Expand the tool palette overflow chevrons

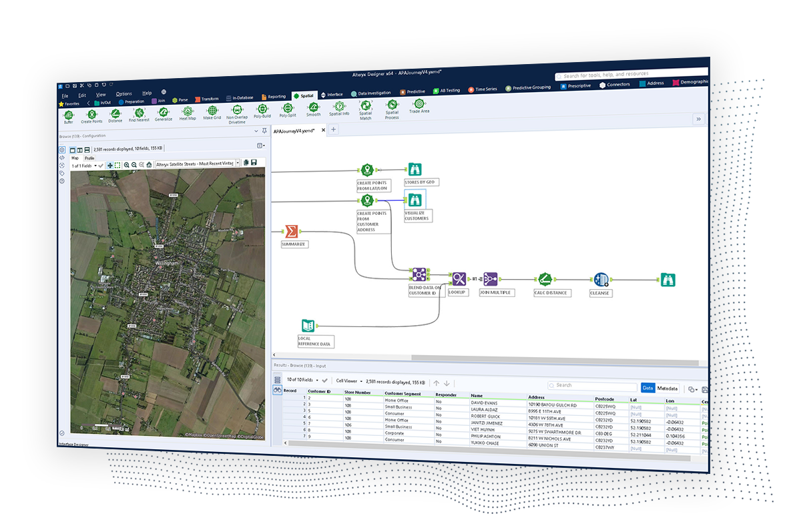click(698, 119)
